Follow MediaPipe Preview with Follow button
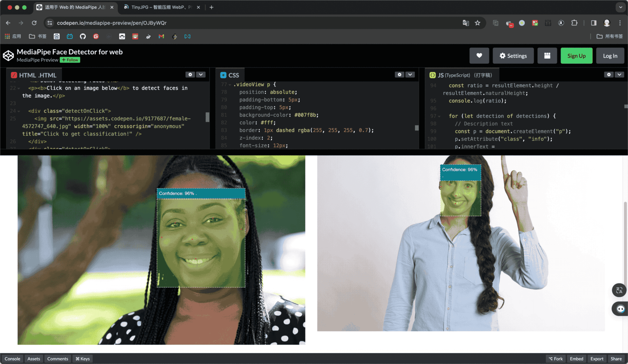 70,60
